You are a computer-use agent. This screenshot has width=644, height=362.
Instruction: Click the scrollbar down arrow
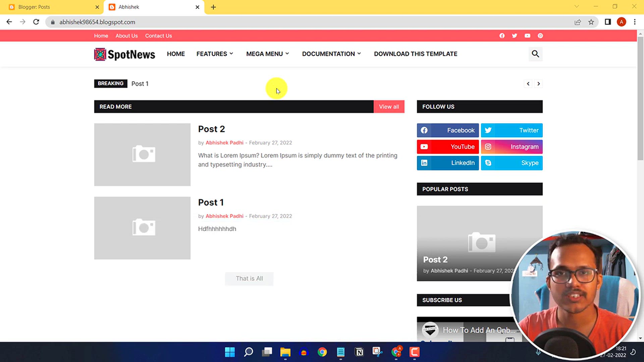tap(640, 338)
